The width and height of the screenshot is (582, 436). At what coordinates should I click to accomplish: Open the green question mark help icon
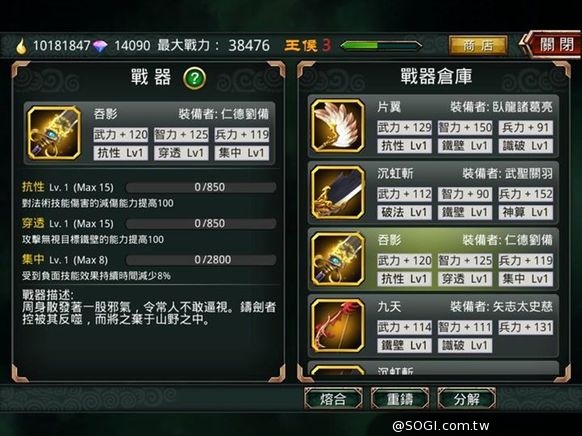coord(194,78)
